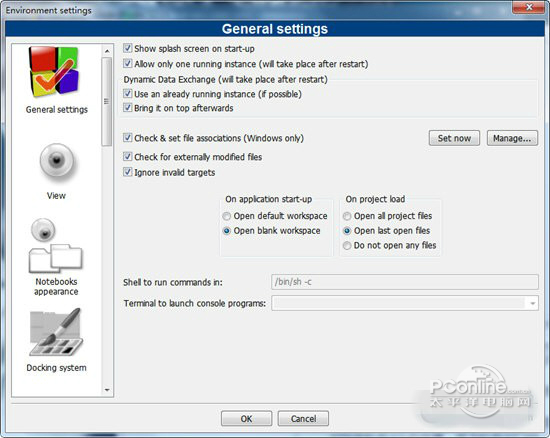Select Open default workspace radio button

[x=227, y=216]
